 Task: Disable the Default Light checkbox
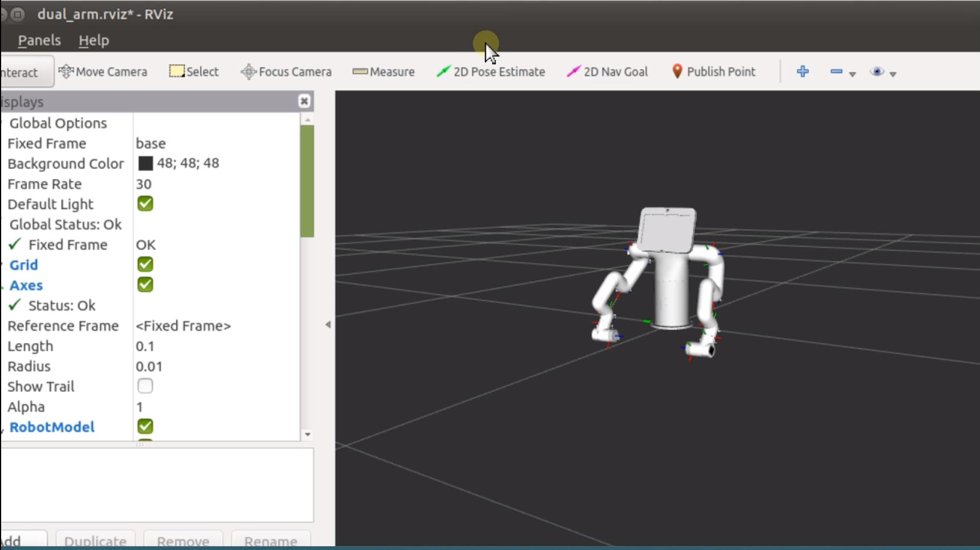(145, 204)
